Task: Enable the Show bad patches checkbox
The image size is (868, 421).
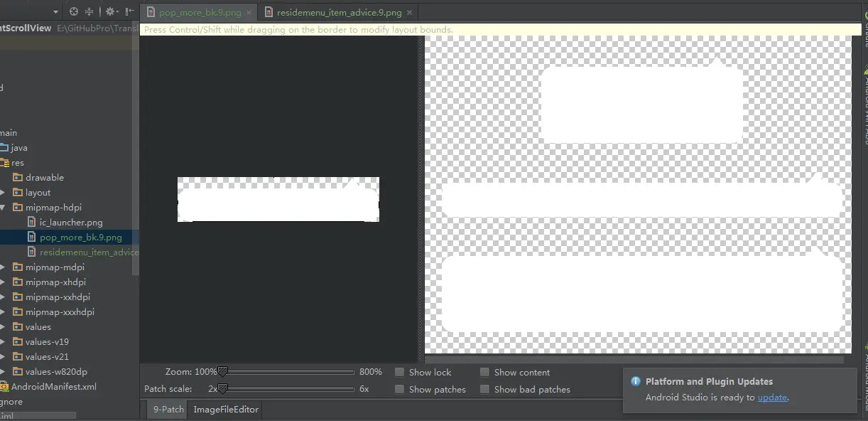Action: click(485, 389)
